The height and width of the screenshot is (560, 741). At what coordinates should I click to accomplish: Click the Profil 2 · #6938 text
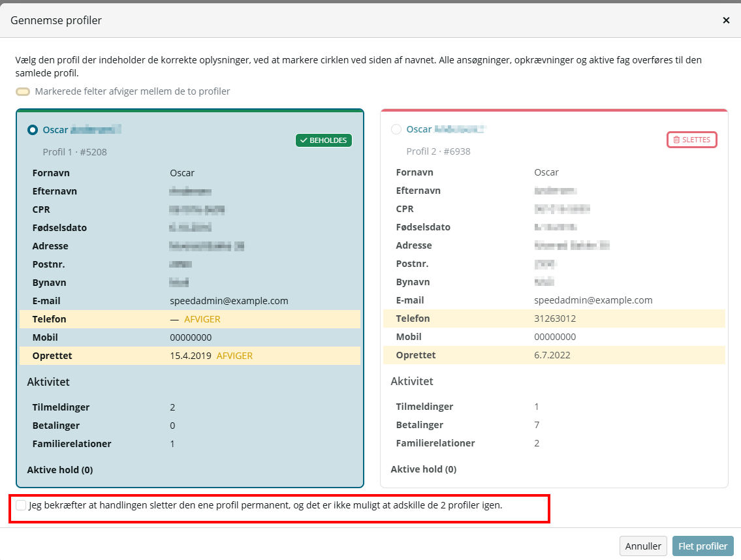[x=439, y=151]
